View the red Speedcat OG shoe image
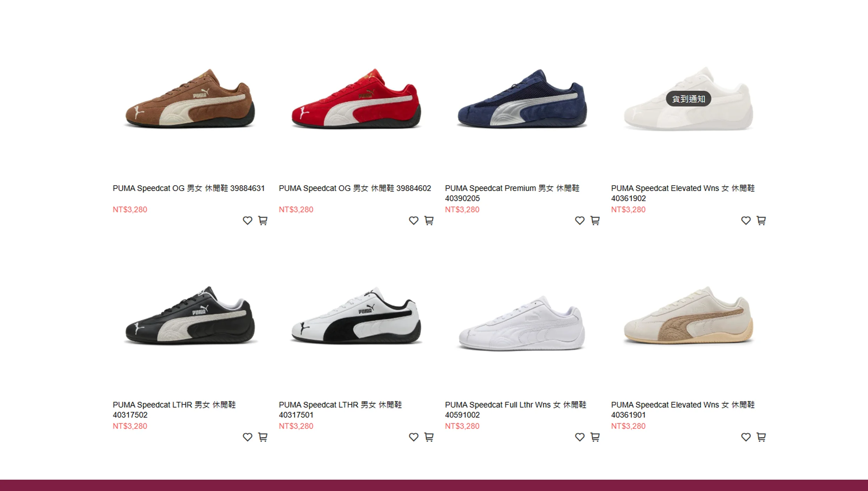Viewport: 868px width, 491px height. click(356, 98)
